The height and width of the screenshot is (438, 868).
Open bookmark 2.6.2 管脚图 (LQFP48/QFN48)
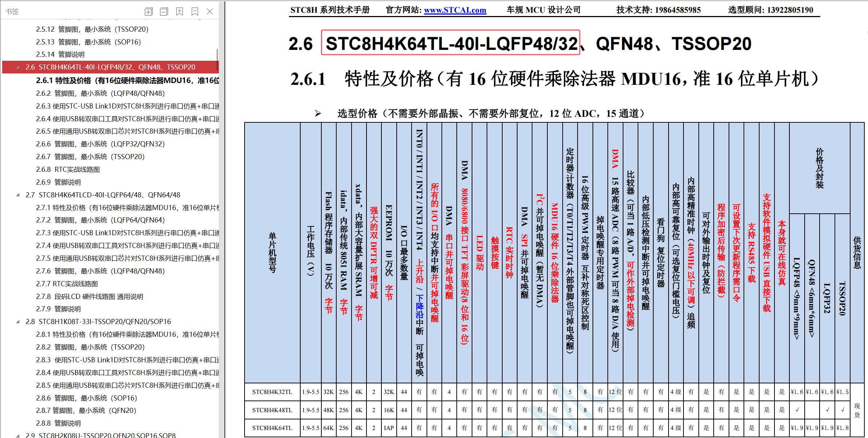(x=100, y=94)
